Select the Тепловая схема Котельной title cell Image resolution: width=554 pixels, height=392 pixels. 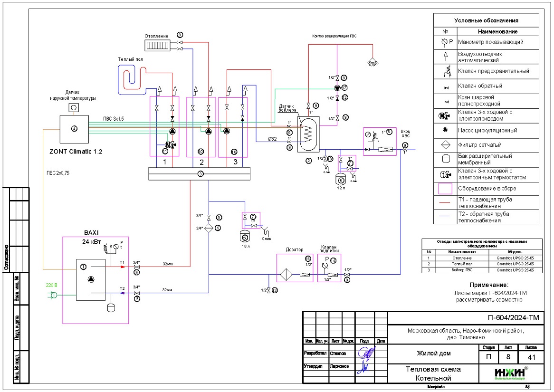coord(432,373)
